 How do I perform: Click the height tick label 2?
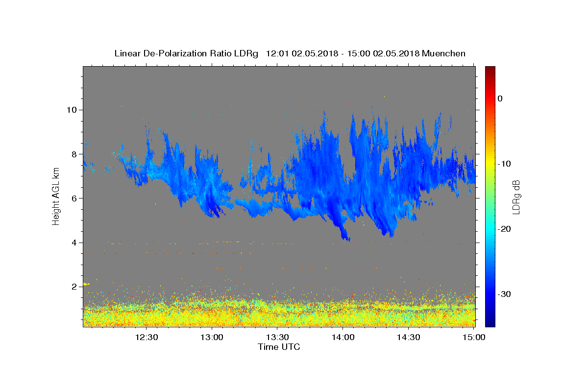pos(74,287)
